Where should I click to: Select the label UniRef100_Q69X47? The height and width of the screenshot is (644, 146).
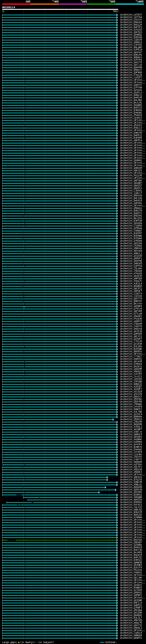tap(131, 52)
